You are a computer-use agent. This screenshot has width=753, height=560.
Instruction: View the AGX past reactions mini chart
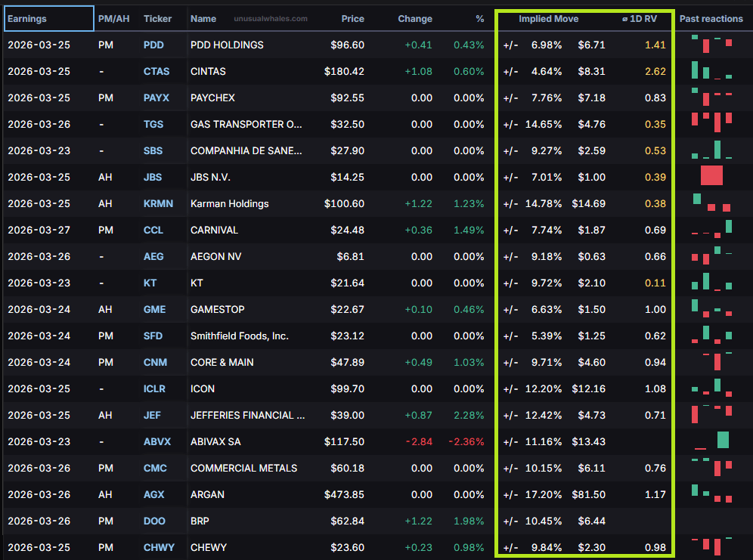[711, 493]
